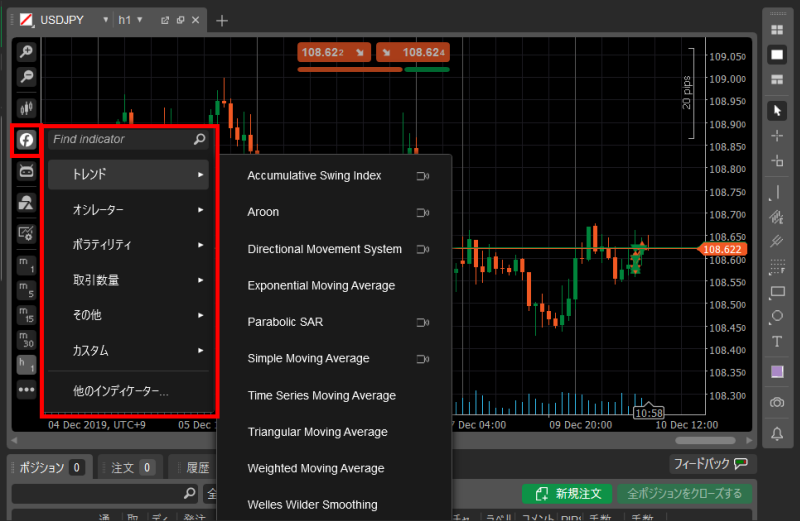Screen dimensions: 800x521
Task: Open the chart type candlestick icon
Action: pos(26,108)
